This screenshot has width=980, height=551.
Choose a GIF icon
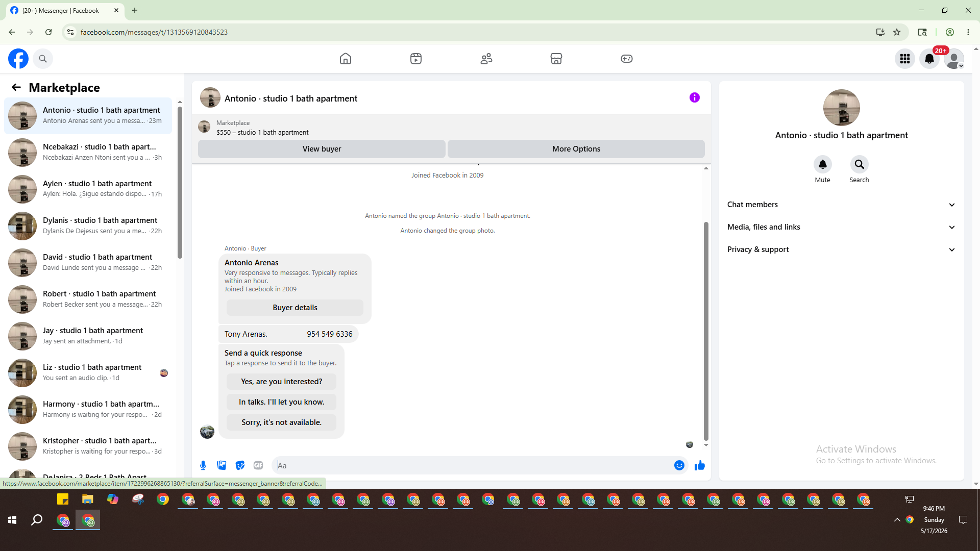(258, 465)
